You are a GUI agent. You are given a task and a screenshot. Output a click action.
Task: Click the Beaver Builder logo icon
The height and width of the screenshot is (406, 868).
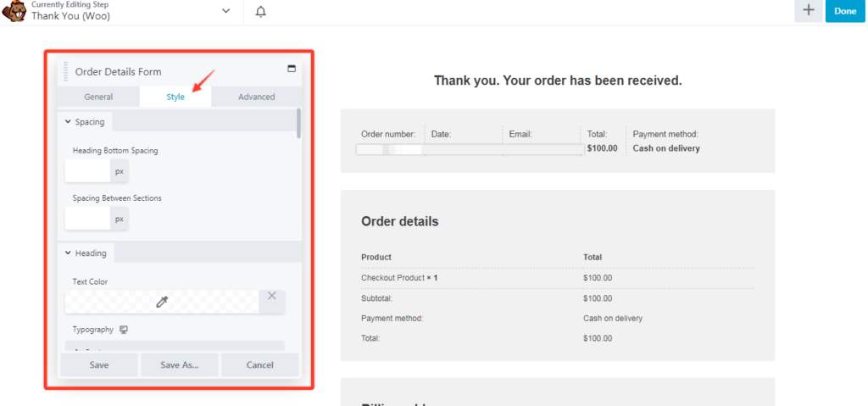pyautogui.click(x=14, y=11)
